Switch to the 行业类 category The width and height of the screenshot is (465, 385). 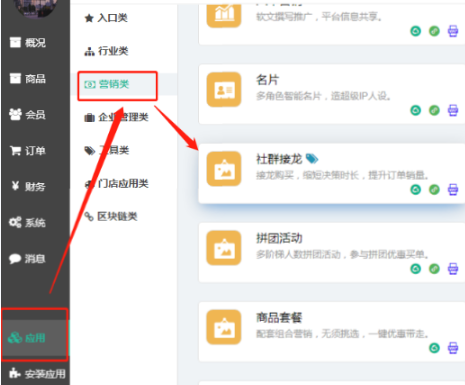coord(106,51)
